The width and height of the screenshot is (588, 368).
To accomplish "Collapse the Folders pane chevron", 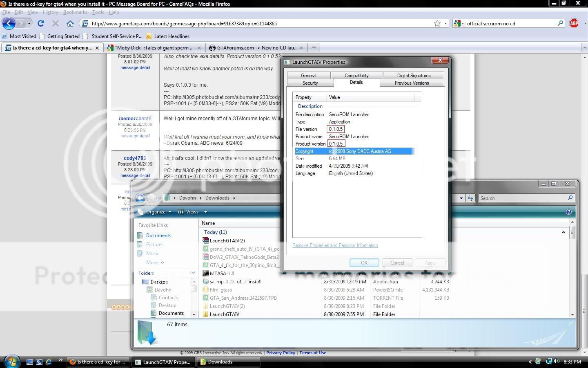I will 193,273.
